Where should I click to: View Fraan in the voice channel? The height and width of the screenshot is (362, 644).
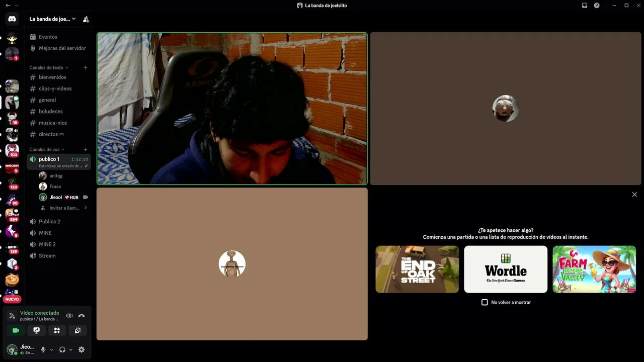(x=63, y=187)
